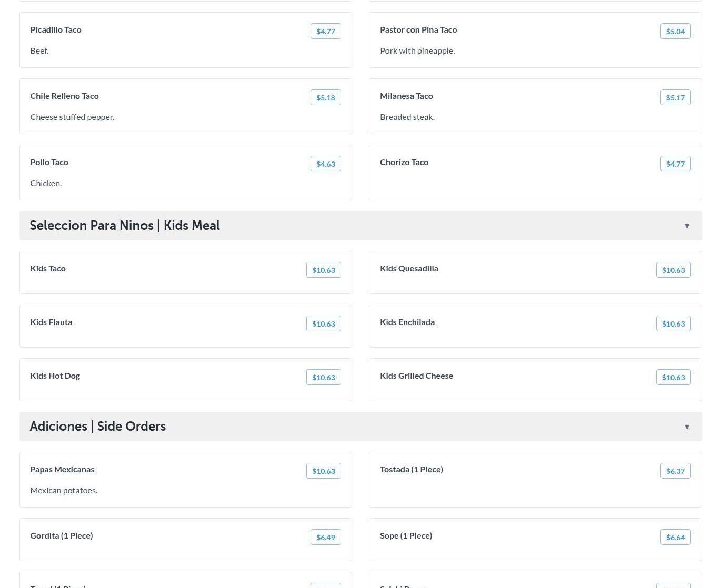This screenshot has height=588, width=721.
Task: Click the Chorizo Taco price button
Action: [675, 164]
